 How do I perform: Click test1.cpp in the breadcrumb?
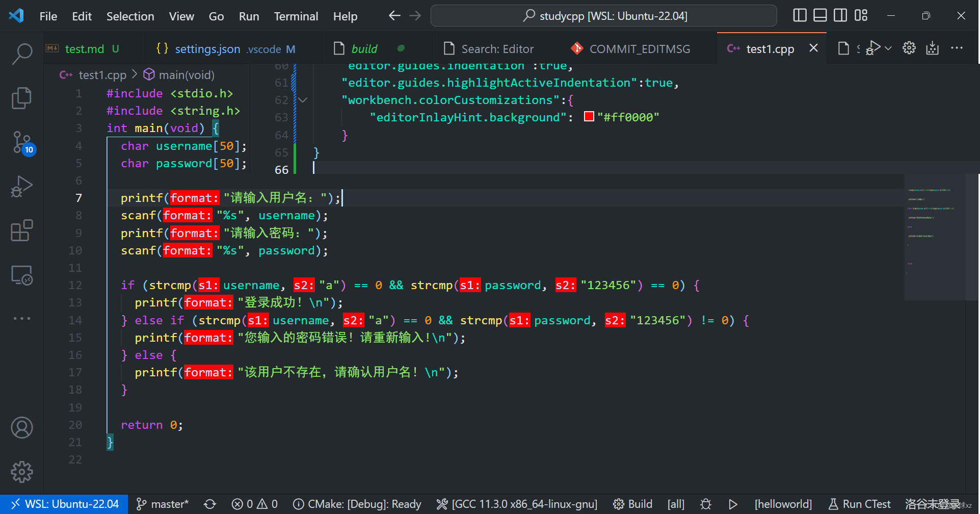pyautogui.click(x=102, y=75)
